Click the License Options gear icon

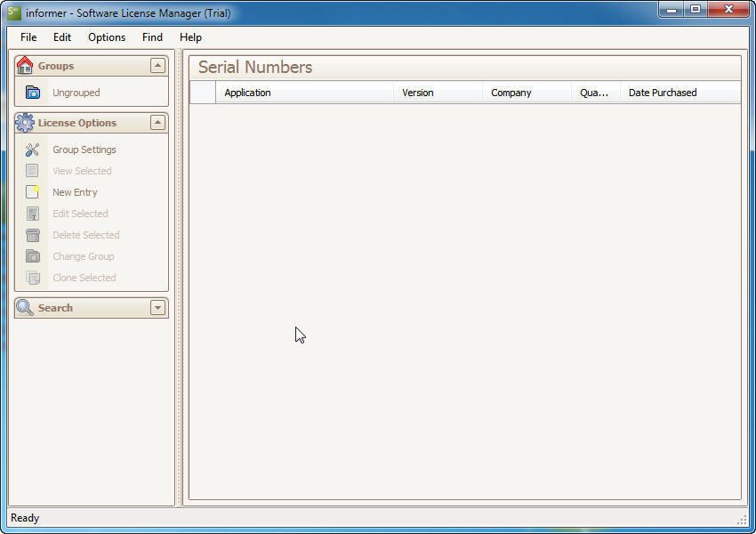[25, 123]
